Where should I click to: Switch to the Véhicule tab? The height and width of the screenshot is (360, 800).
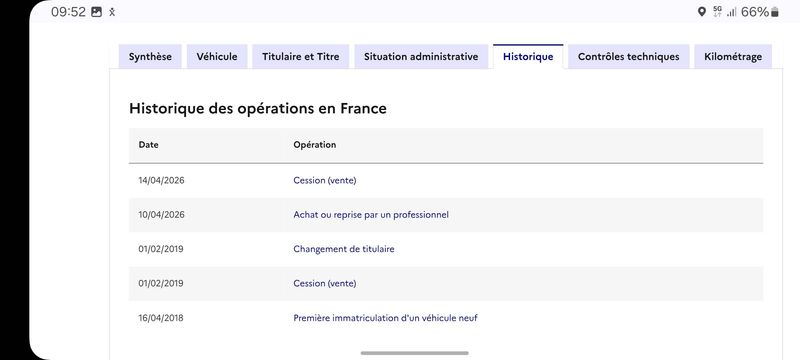pyautogui.click(x=217, y=57)
